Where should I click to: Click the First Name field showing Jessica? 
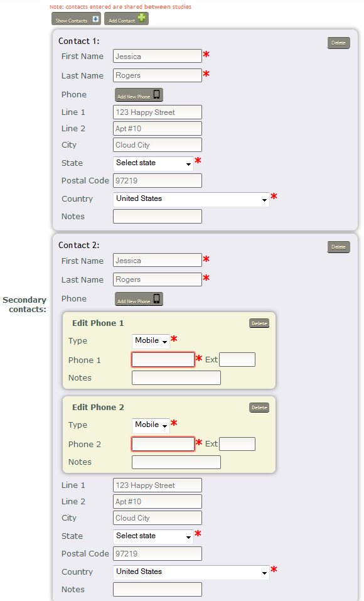point(157,56)
